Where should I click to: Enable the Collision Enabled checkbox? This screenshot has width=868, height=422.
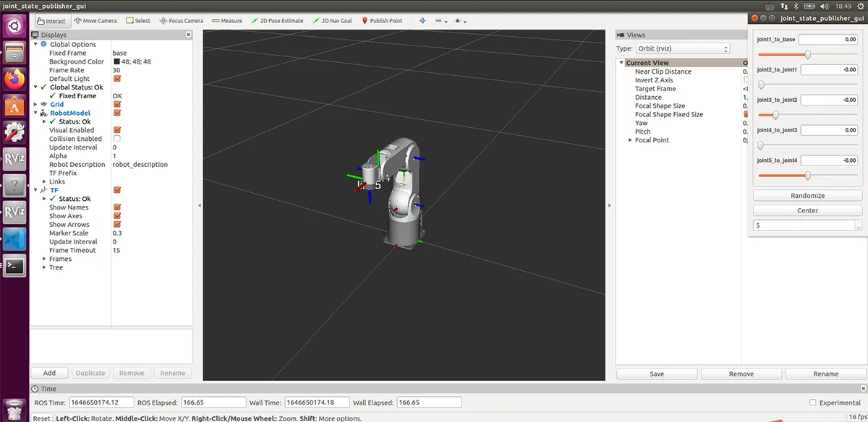coord(117,139)
